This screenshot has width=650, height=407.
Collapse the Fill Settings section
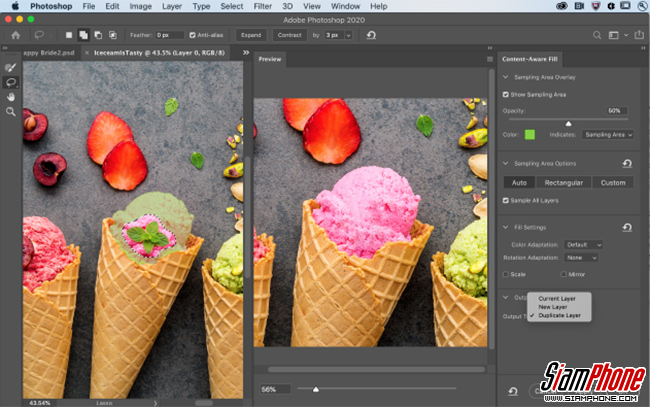coord(505,227)
